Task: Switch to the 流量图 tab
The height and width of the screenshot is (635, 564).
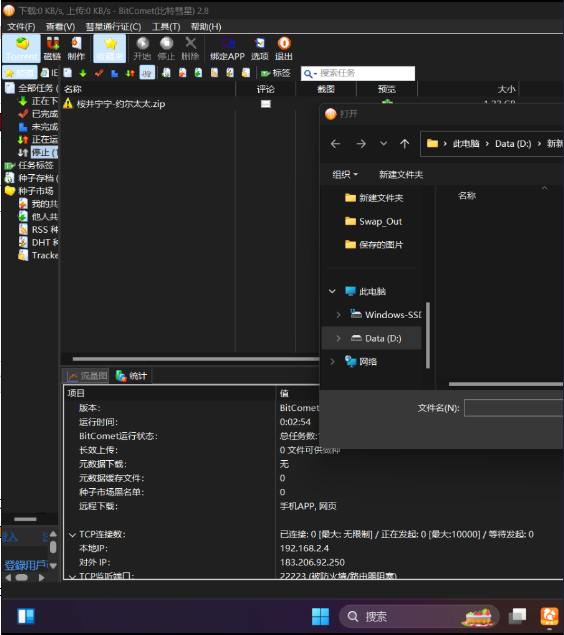Action: click(87, 376)
